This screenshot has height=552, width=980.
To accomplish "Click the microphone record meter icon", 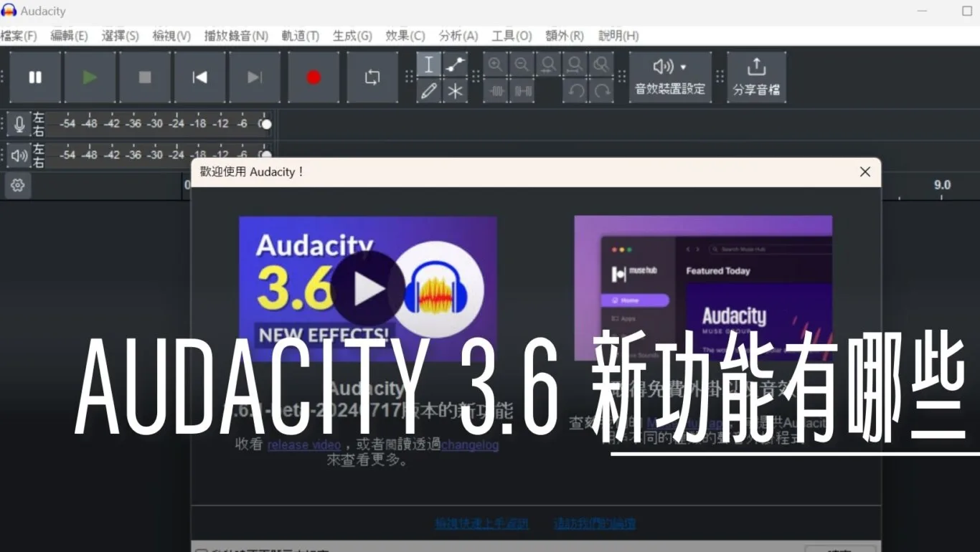I will 19,125.
